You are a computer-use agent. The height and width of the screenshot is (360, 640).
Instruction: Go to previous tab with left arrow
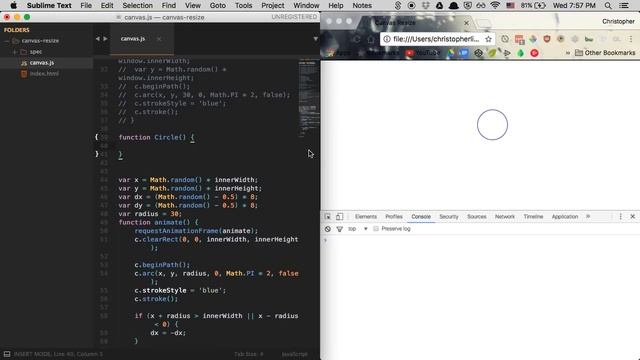click(x=98, y=39)
